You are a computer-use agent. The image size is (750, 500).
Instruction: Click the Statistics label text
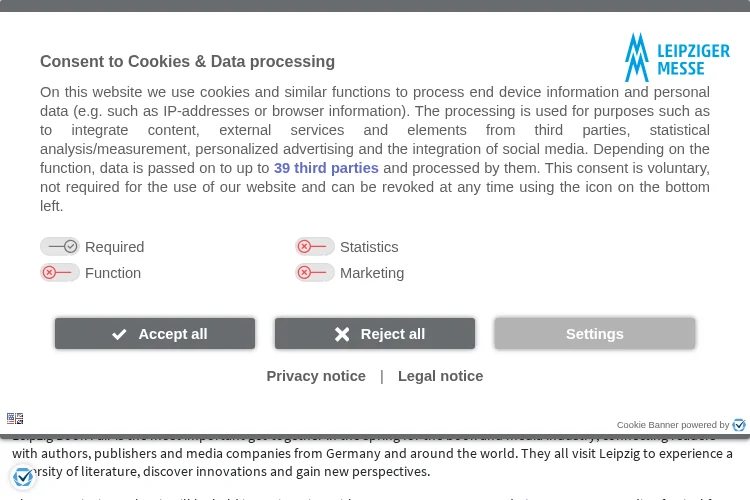coord(369,247)
